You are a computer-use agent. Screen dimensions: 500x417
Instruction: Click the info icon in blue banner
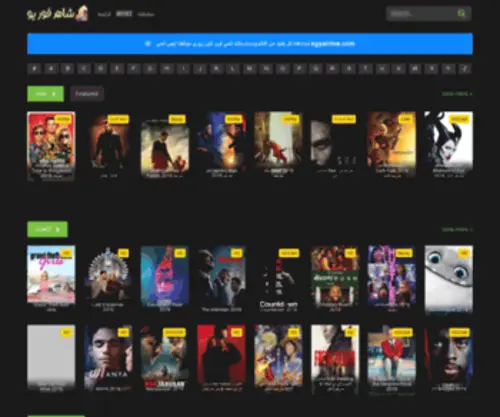pyautogui.click(x=148, y=44)
